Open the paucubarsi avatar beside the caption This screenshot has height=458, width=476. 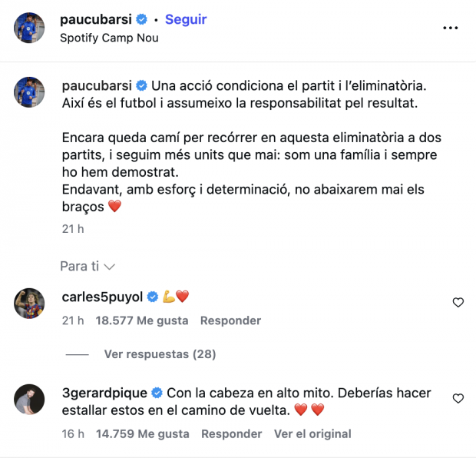click(30, 92)
